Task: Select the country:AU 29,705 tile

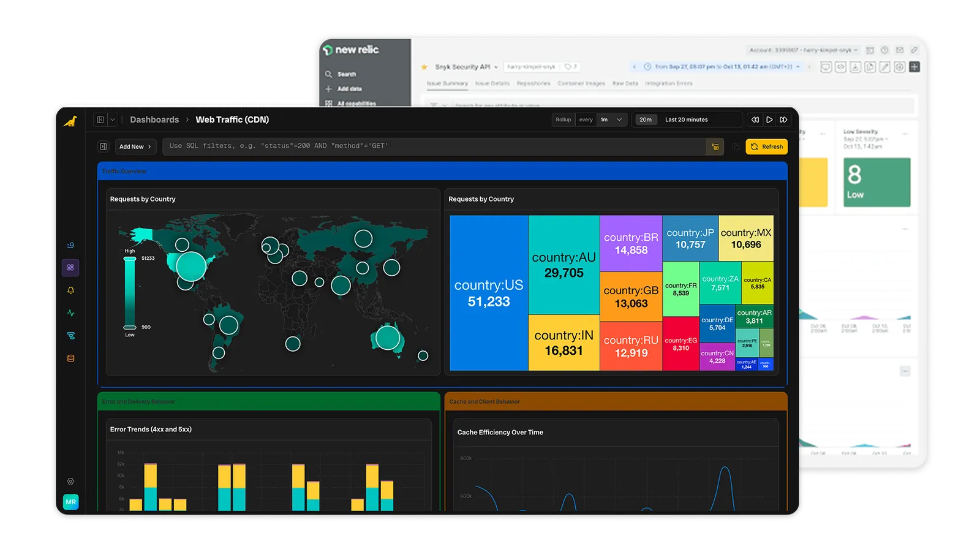Action: 564,265
